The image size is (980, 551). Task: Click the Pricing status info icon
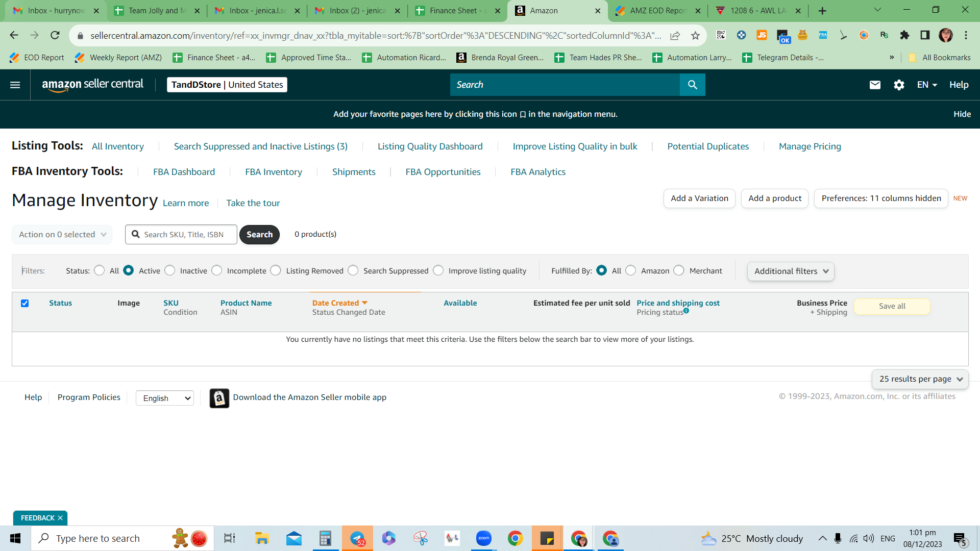click(686, 311)
